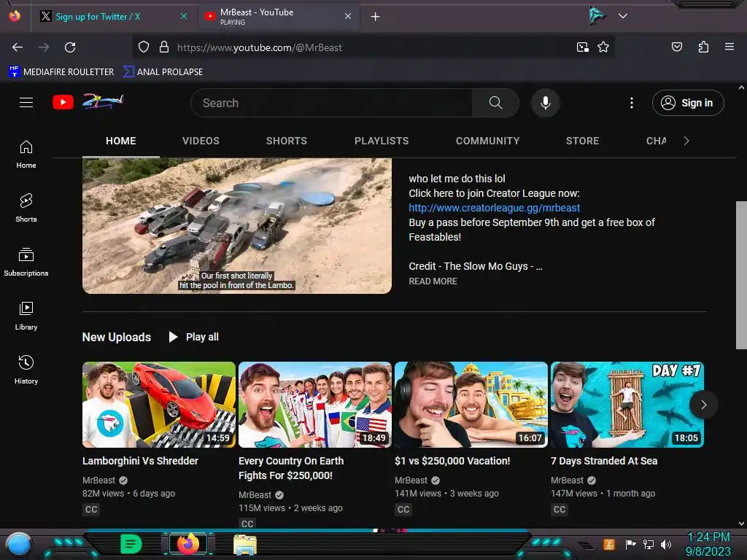Viewport: 747px width, 560px height.
Task: Open Firefox application menu
Action: 729,47
